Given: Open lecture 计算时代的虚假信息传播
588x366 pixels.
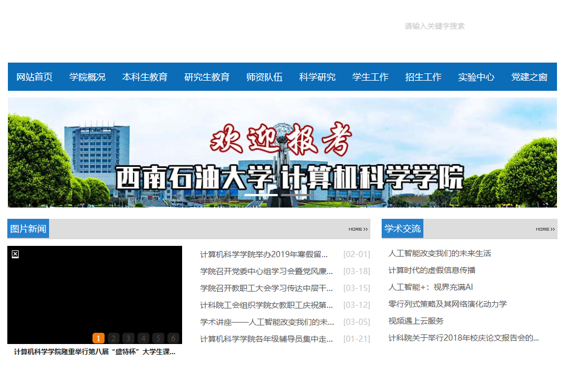Looking at the screenshot, I should [432, 270].
